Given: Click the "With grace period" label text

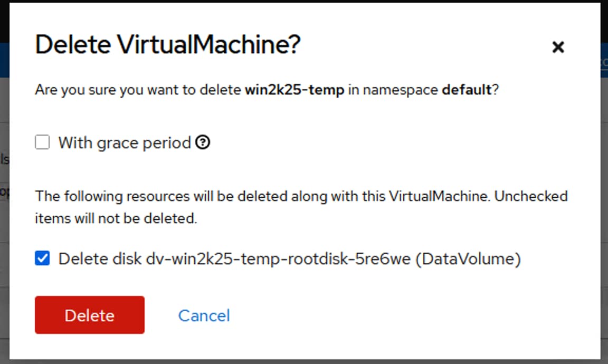Looking at the screenshot, I should point(125,142).
